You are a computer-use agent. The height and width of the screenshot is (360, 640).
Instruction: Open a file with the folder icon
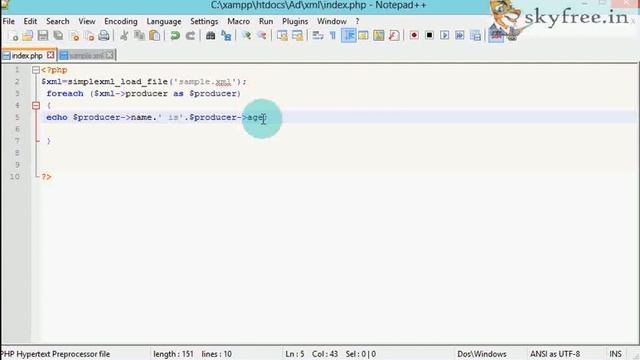tap(28, 36)
